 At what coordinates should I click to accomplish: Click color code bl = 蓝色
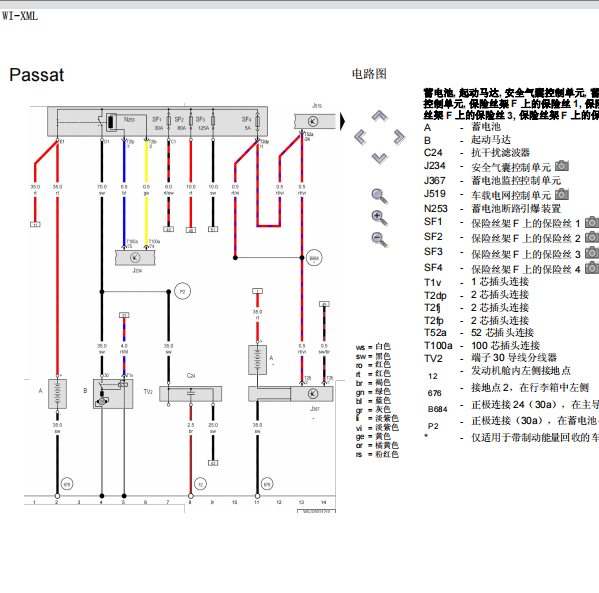pyautogui.click(x=373, y=400)
